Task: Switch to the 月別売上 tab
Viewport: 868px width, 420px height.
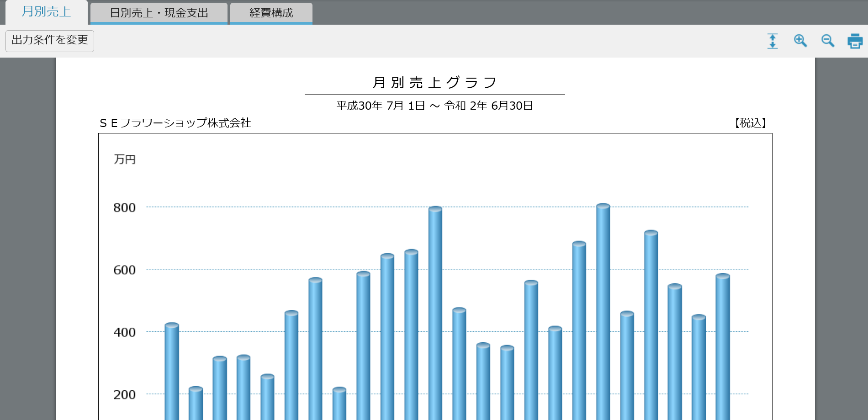Action: point(47,12)
